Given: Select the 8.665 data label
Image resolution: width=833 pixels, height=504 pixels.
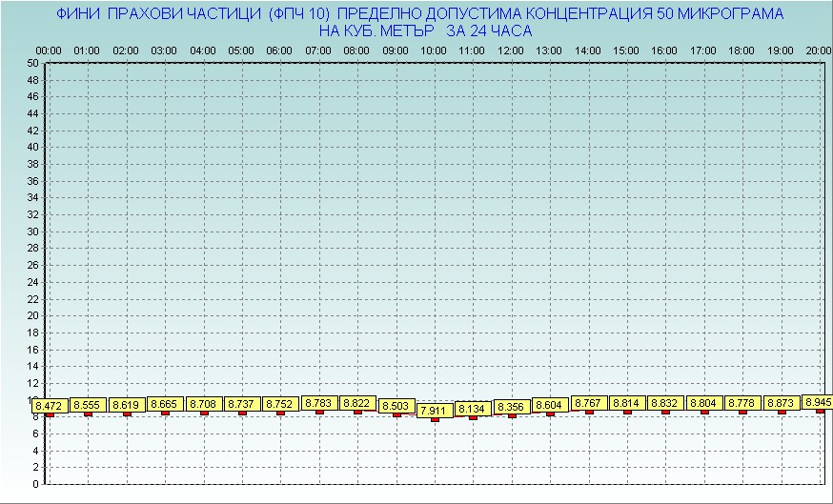Looking at the screenshot, I should point(165,405).
